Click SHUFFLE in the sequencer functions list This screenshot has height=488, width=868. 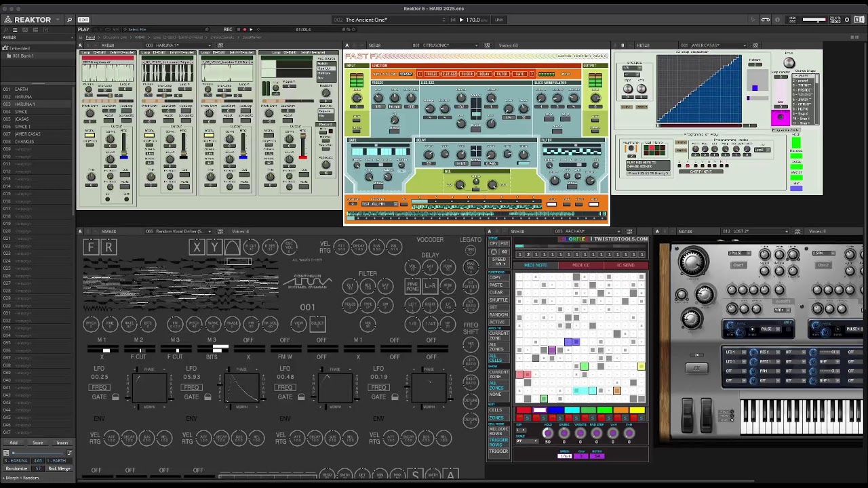498,300
